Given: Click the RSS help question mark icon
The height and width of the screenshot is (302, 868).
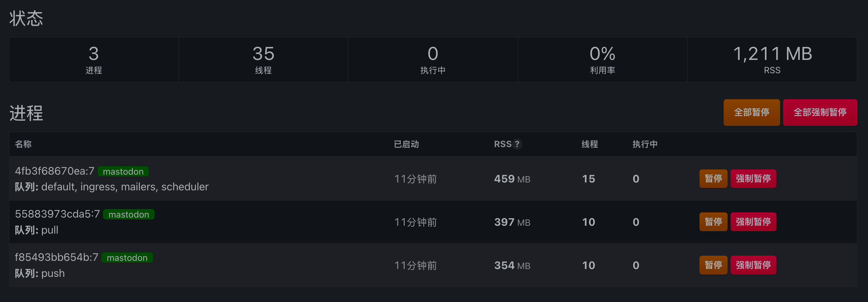Looking at the screenshot, I should 517,144.
